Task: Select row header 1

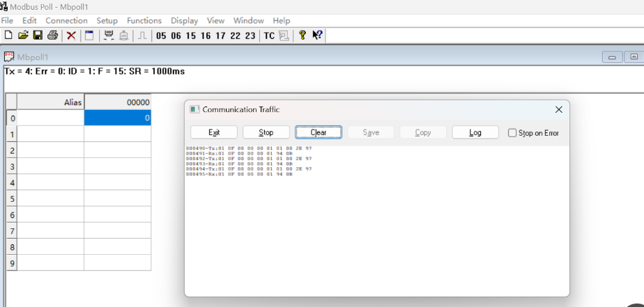Action: tap(12, 134)
